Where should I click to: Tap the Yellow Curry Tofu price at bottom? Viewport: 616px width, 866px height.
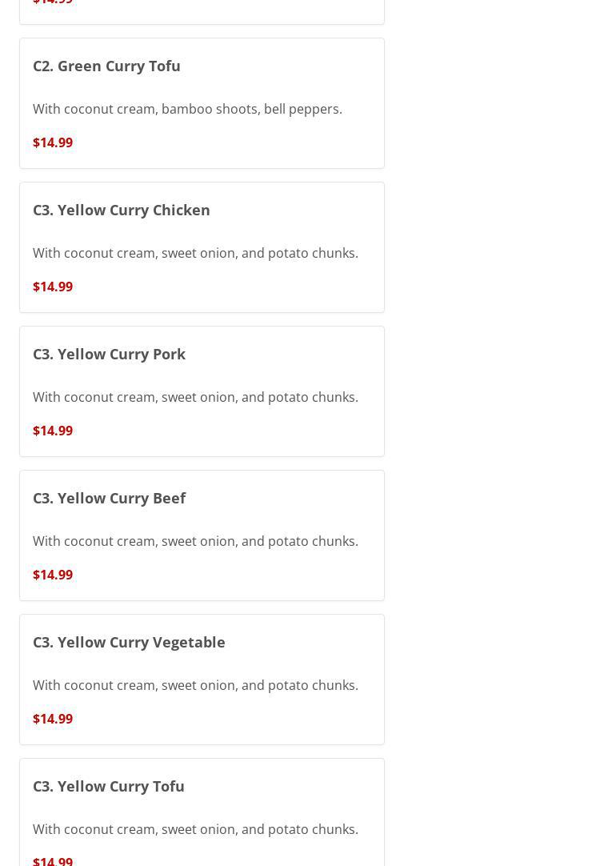[x=53, y=860]
